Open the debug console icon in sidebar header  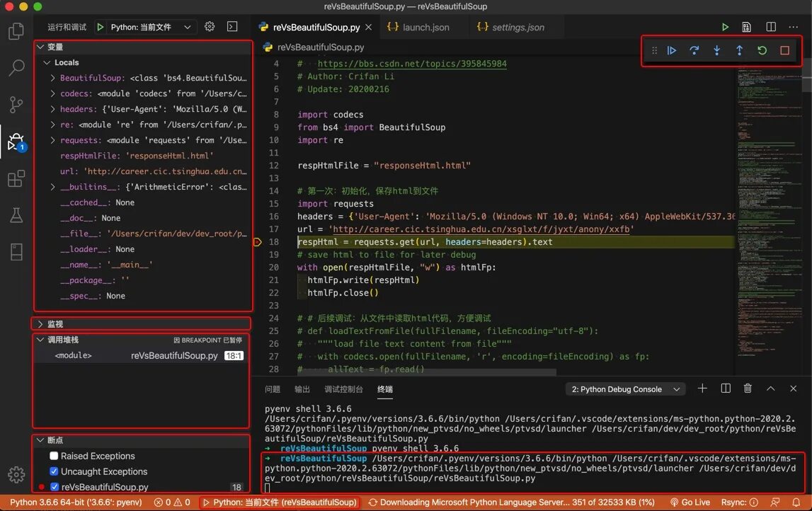click(232, 26)
